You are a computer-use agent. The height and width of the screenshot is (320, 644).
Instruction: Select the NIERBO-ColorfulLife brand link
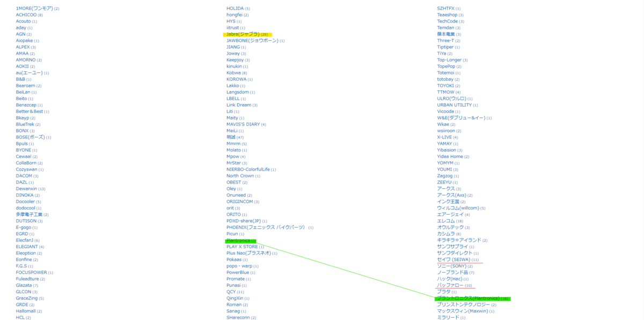[x=248, y=170]
